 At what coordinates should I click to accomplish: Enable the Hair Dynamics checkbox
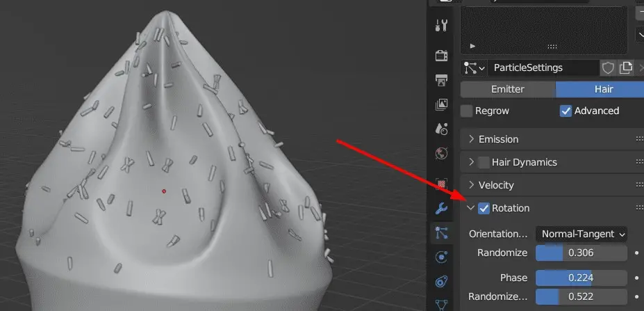(484, 162)
